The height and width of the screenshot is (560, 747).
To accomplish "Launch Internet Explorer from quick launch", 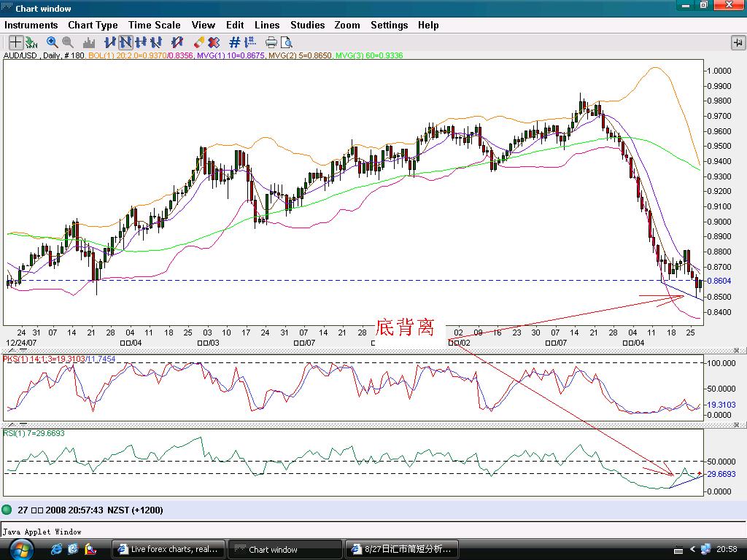I will click(x=56, y=550).
